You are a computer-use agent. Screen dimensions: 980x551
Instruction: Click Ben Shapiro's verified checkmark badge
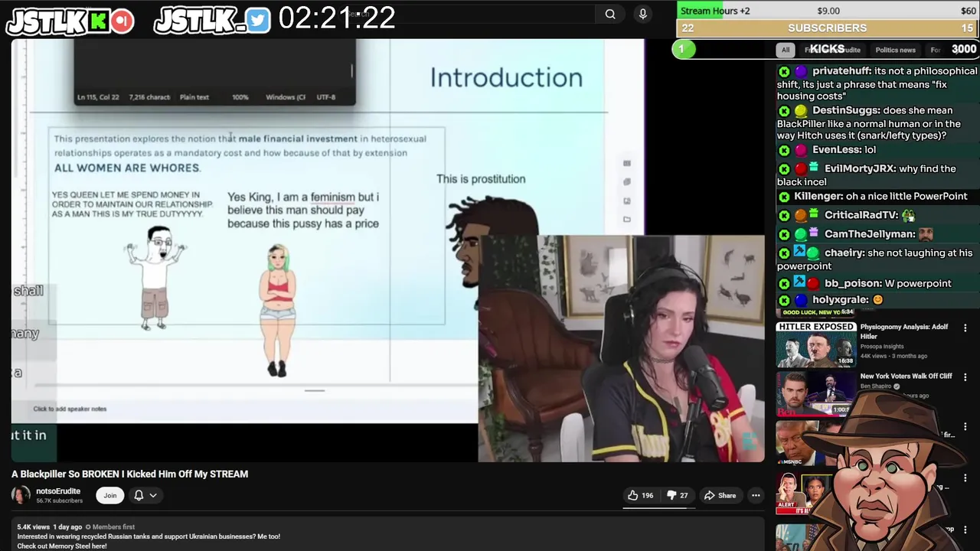pos(897,386)
